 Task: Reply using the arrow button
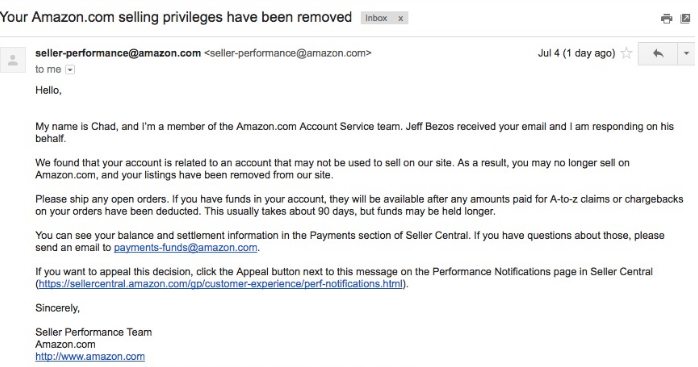click(x=658, y=53)
